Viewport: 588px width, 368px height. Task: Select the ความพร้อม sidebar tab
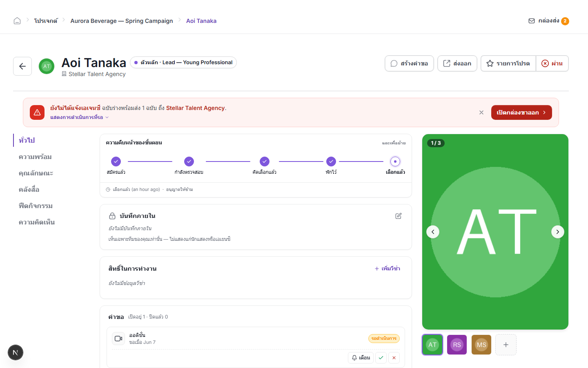click(x=35, y=157)
